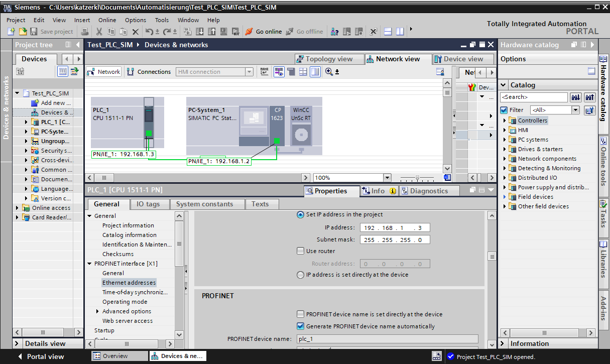This screenshot has width=610, height=364.
Task: Create a new project via toolbar icon
Action: pos(12,32)
